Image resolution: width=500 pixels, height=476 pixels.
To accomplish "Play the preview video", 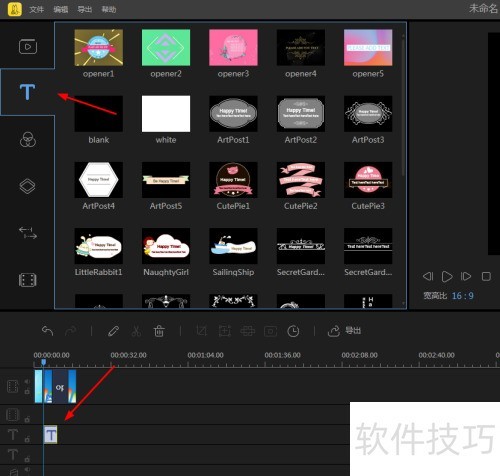I will pyautogui.click(x=447, y=276).
